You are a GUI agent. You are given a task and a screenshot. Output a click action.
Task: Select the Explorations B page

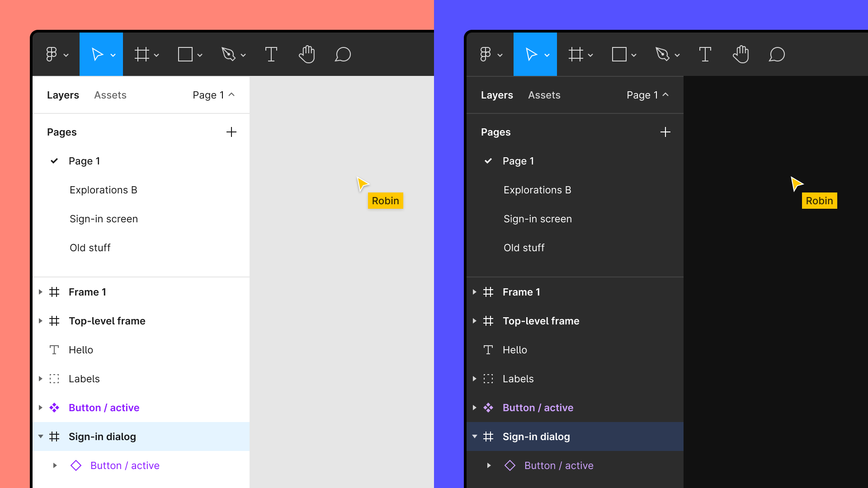point(103,189)
